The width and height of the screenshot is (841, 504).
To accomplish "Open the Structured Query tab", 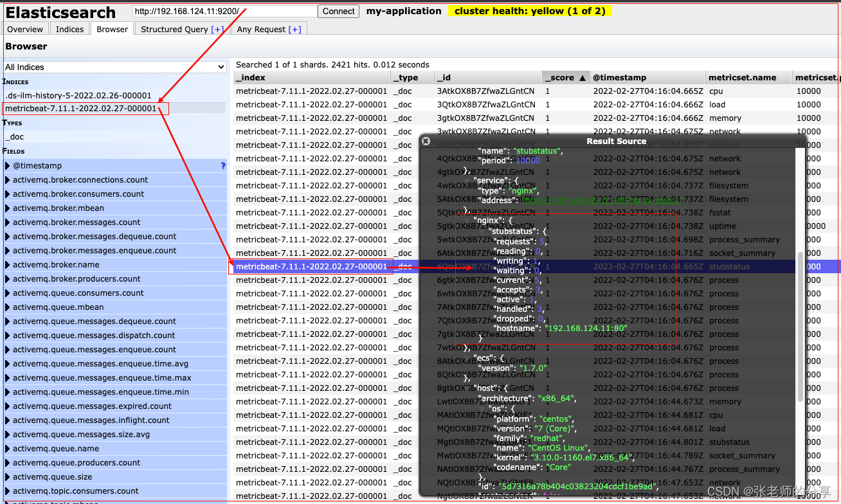I will pos(183,29).
